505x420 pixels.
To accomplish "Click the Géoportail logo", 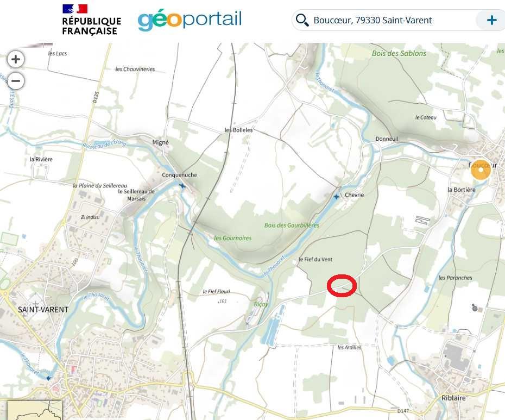I will coord(190,20).
